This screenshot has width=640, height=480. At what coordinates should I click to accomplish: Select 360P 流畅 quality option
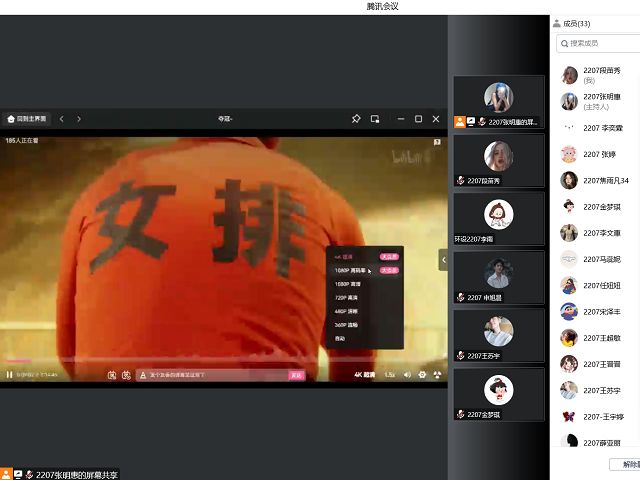pos(347,325)
